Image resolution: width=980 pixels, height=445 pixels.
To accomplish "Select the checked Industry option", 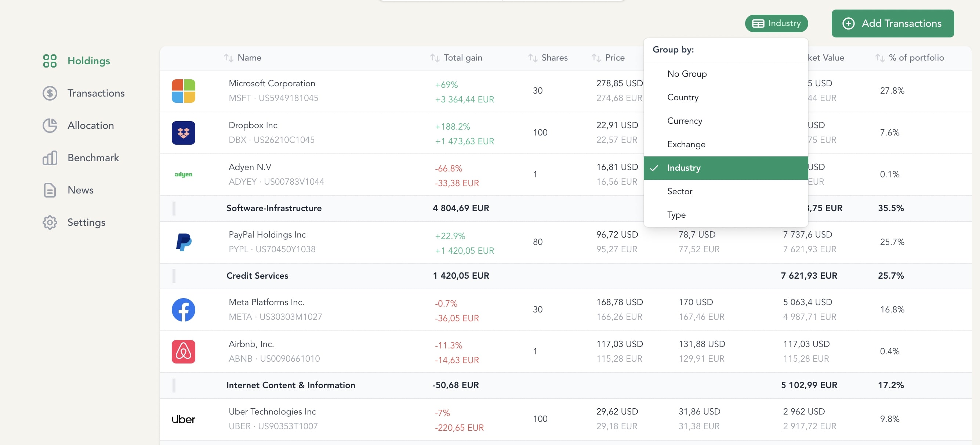I will pyautogui.click(x=726, y=168).
